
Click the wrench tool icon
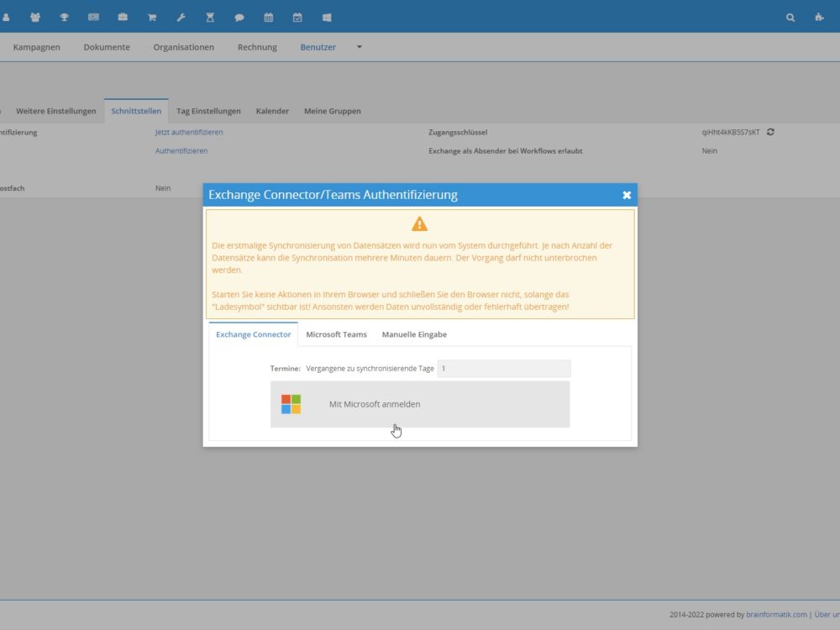point(181,17)
